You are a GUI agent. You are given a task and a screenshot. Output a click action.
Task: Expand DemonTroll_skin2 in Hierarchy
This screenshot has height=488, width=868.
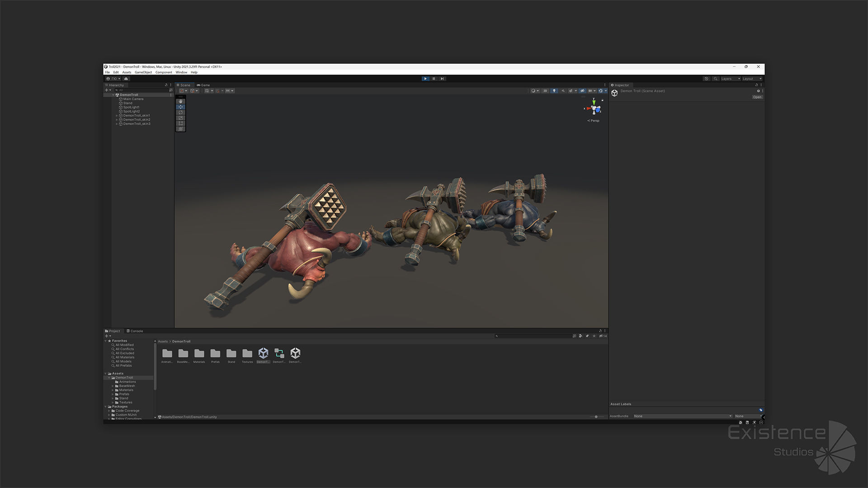(117, 120)
